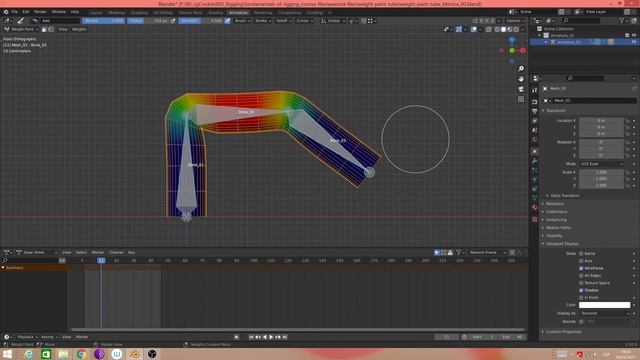
Task: Open the Modifiers properties tab wrench icon
Action: [535, 161]
